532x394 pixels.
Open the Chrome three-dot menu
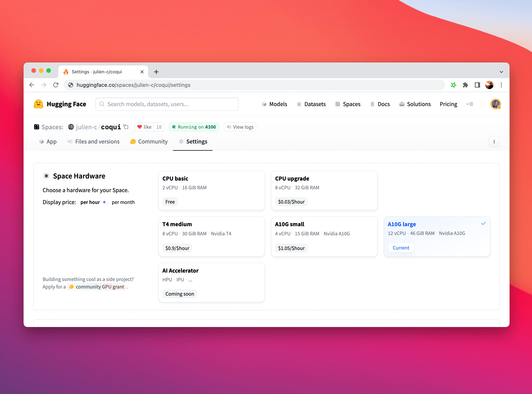(501, 85)
